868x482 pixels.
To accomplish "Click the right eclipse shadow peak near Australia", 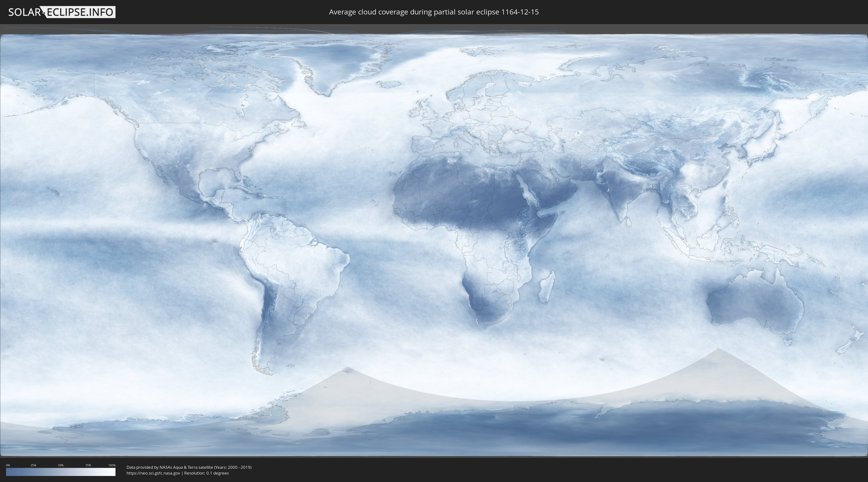I will (719, 350).
